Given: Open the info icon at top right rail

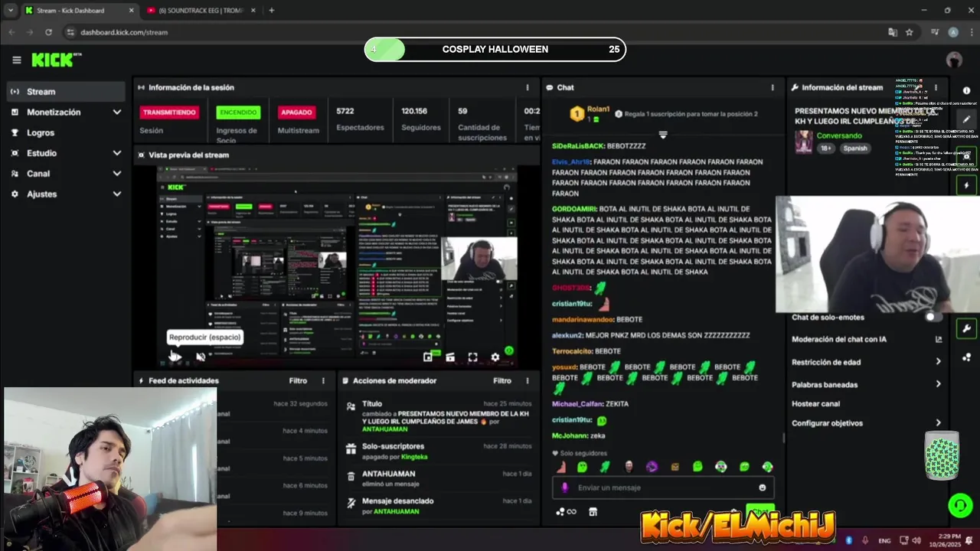Looking at the screenshot, I should coord(966,90).
